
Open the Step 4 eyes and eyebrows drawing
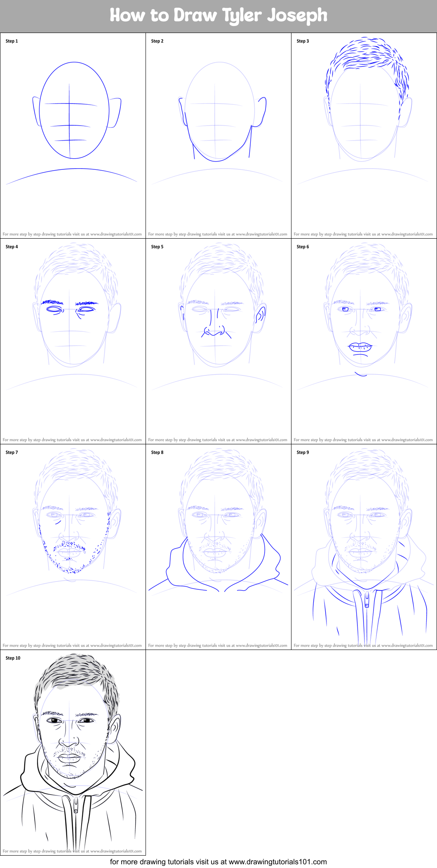[x=70, y=308]
